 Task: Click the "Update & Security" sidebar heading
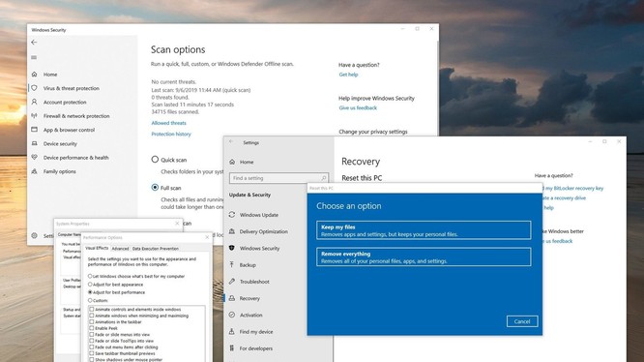point(249,195)
